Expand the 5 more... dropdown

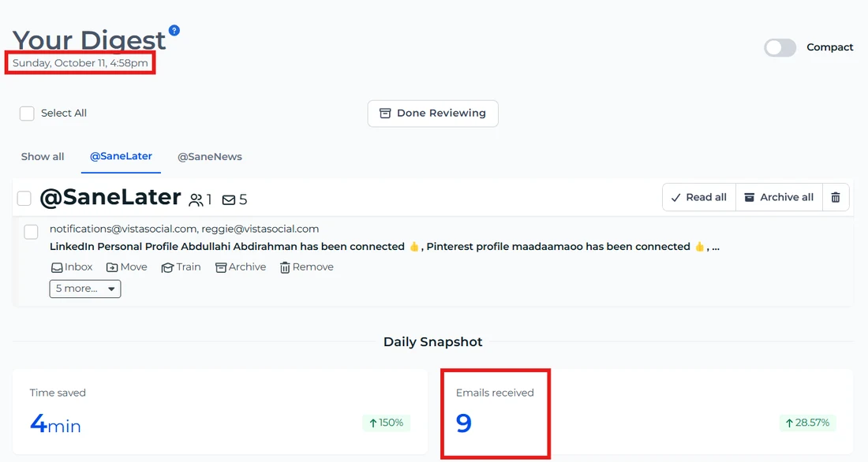(x=85, y=289)
